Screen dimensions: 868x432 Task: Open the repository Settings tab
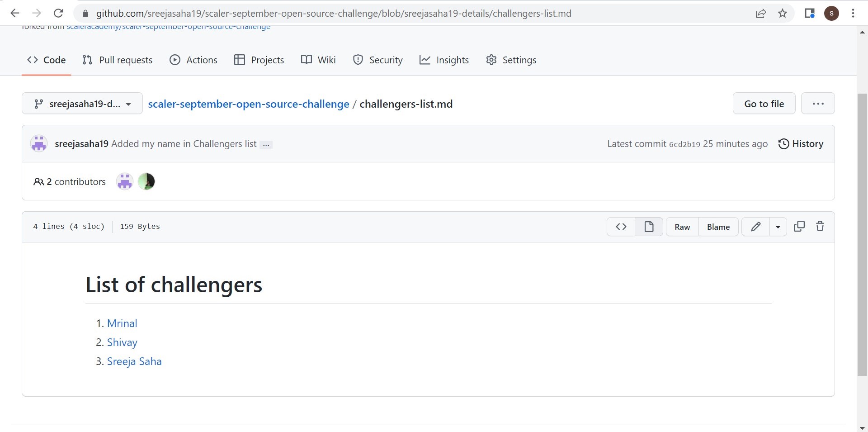(x=511, y=60)
